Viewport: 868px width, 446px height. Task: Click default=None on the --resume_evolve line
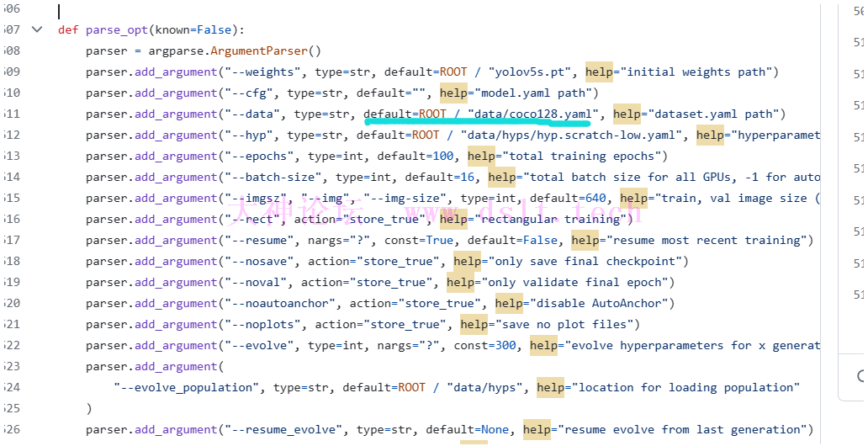click(468, 429)
